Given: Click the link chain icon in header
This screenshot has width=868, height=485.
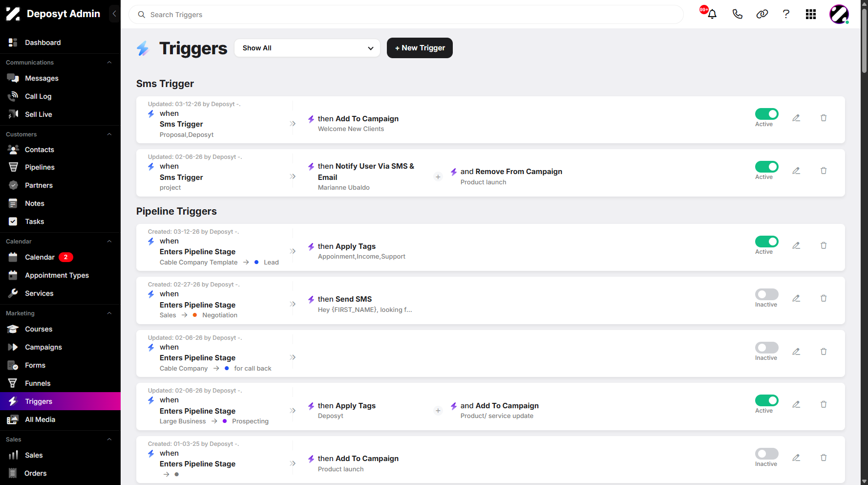Looking at the screenshot, I should point(762,14).
